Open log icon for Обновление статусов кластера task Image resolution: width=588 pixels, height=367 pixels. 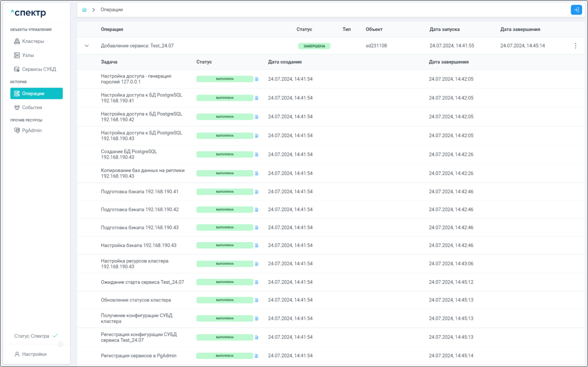click(256, 300)
